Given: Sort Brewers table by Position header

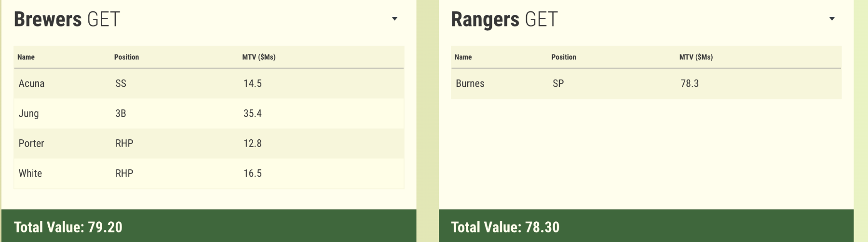Looking at the screenshot, I should (x=126, y=57).
